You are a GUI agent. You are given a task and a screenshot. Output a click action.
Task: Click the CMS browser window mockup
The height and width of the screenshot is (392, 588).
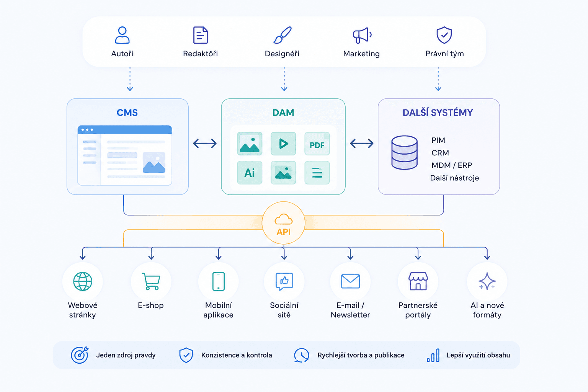[x=125, y=155]
